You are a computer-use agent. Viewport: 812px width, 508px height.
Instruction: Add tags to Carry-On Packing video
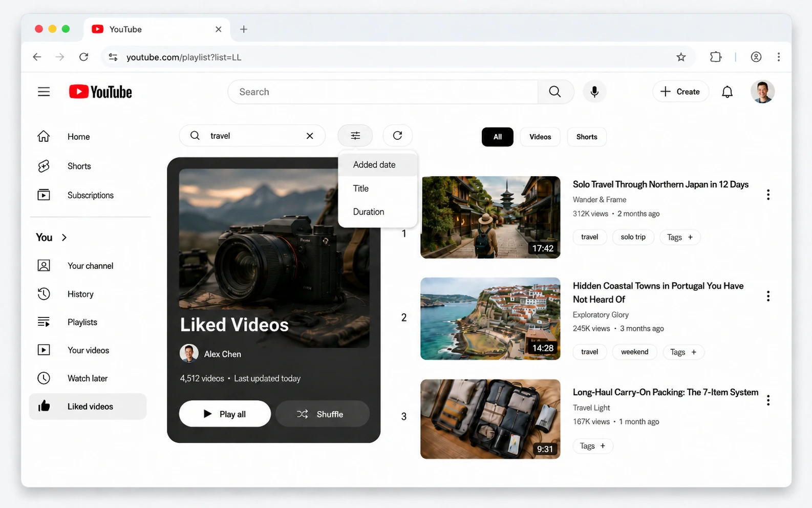(x=593, y=446)
